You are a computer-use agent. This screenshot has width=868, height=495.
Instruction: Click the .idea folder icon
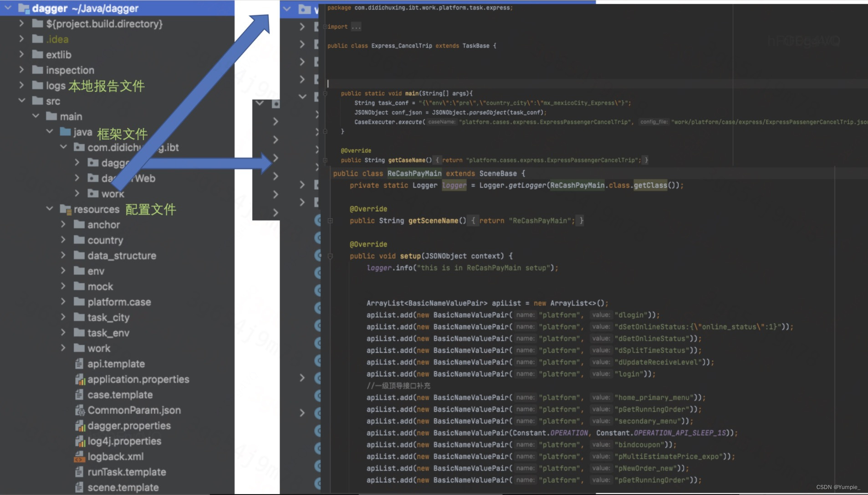(x=37, y=39)
